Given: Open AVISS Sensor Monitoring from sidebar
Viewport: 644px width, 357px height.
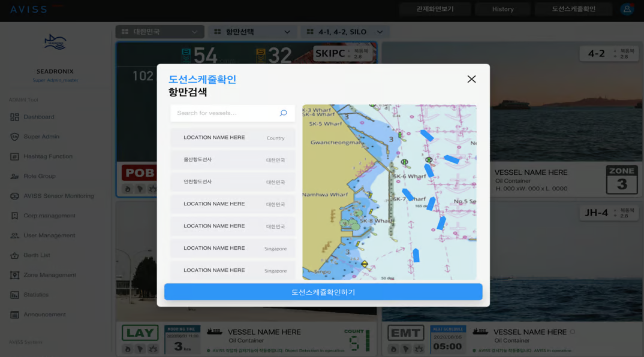Looking at the screenshot, I should click(x=15, y=196).
